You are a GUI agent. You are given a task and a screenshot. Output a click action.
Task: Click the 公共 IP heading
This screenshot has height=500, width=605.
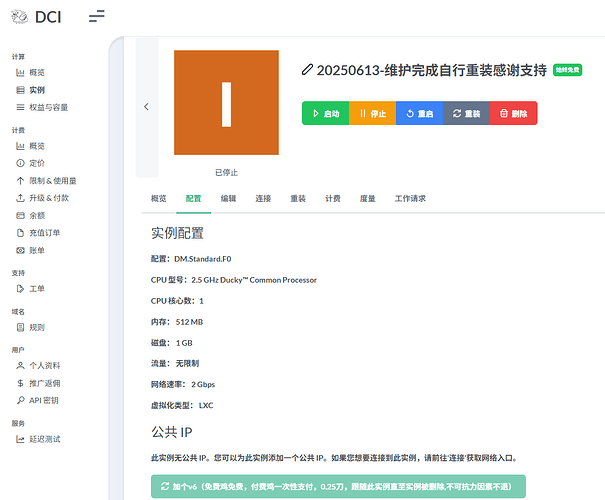coord(172,432)
